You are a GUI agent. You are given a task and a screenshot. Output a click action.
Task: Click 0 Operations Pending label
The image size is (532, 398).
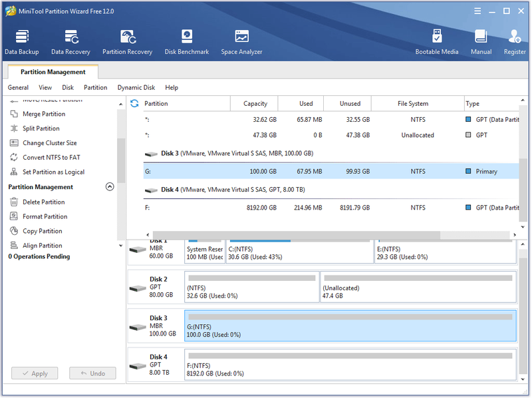click(x=39, y=257)
